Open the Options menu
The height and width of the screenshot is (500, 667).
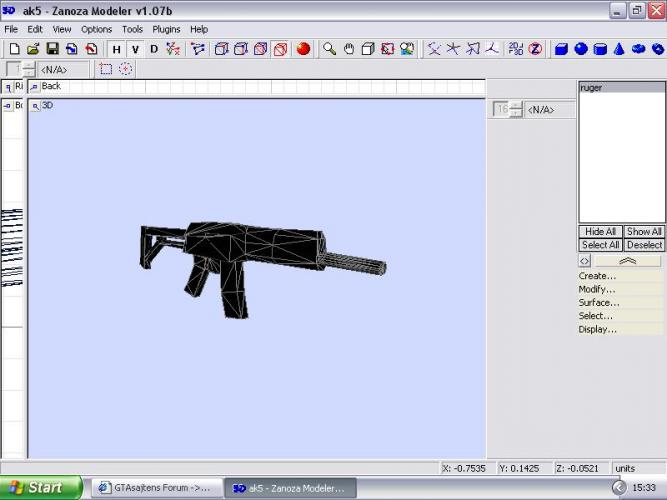pyautogui.click(x=97, y=29)
